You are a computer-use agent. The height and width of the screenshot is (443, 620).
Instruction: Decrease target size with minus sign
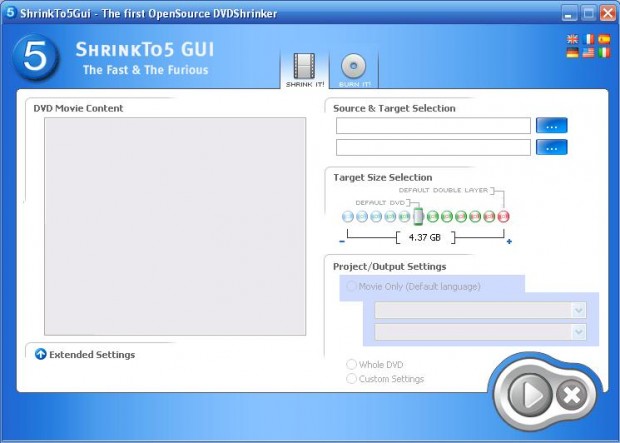[342, 241]
